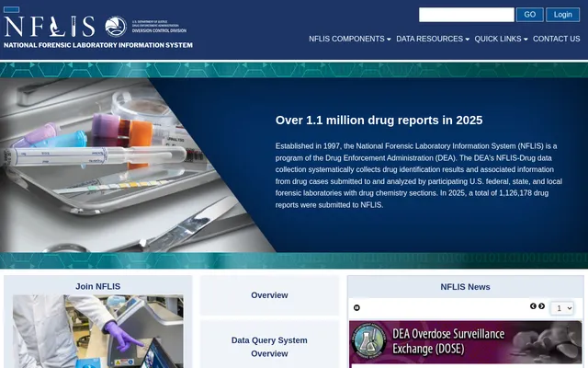Click 'Over 1.1 million drug reports in 2025' headline
The image size is (588, 368).
pos(379,121)
